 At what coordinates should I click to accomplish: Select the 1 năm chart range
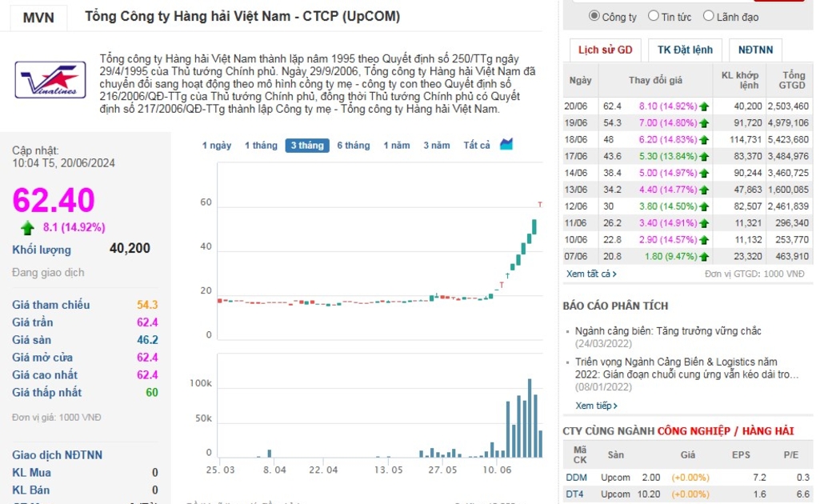coord(397,146)
